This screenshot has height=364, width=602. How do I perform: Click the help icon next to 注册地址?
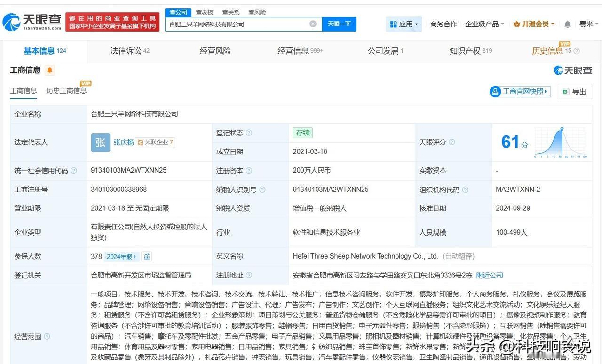[x=249, y=275]
